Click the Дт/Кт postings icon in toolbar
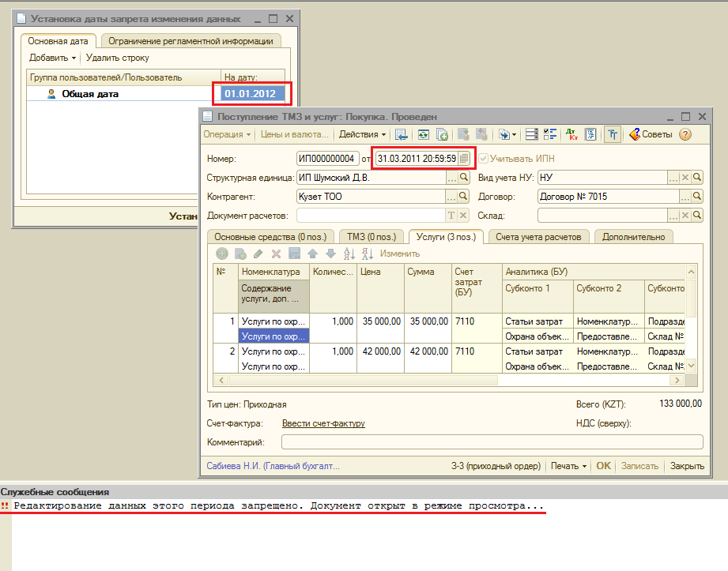Viewport: 728px width, 571px height. coord(572,134)
